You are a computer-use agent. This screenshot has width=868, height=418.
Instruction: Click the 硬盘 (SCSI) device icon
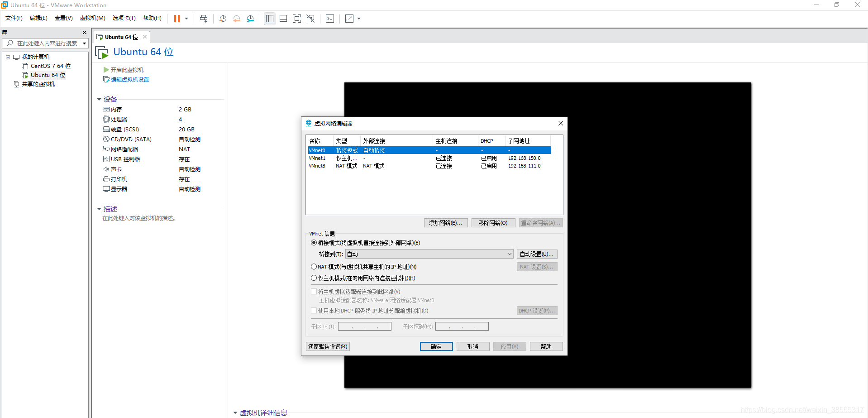coord(106,129)
